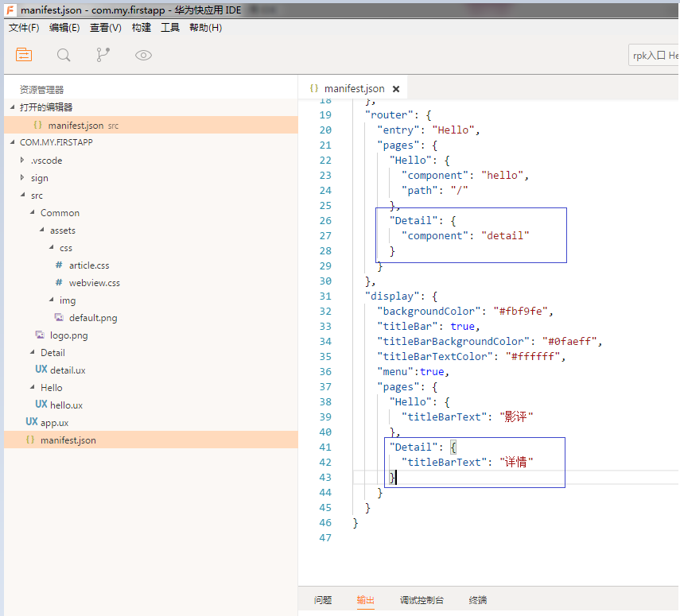Click the "影评" titleBarText value

click(x=516, y=416)
